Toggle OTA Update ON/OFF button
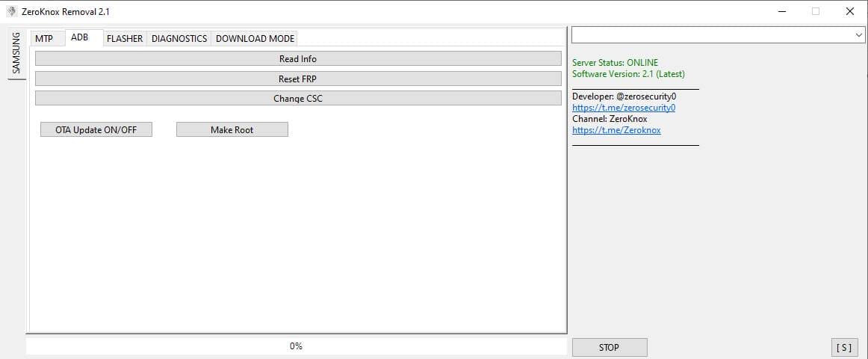Viewport: 868px width, 359px height. [x=96, y=129]
